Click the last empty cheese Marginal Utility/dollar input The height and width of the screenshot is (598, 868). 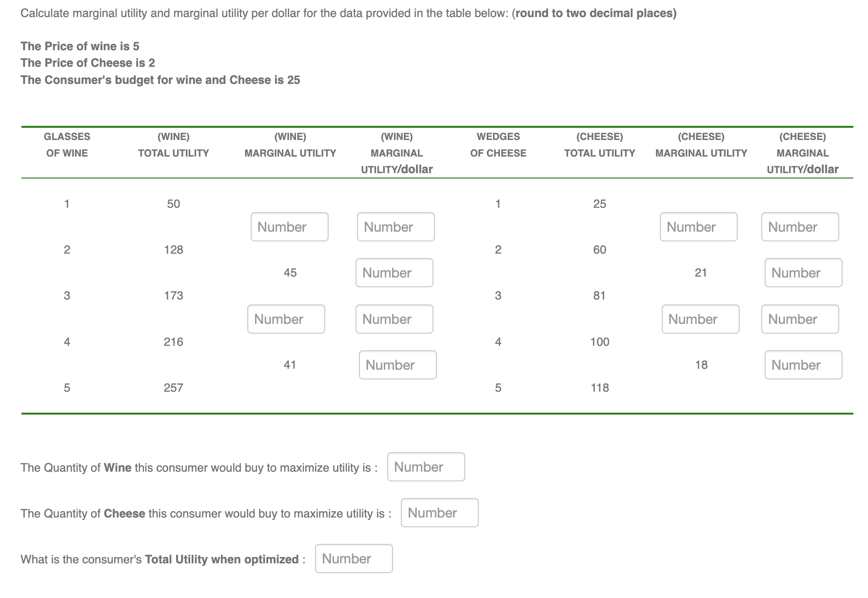[803, 364]
